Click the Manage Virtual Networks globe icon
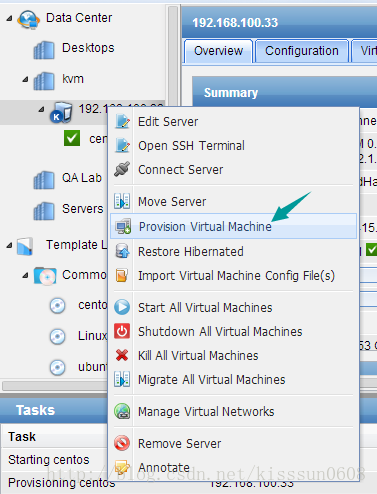The image size is (377, 494). [x=122, y=411]
